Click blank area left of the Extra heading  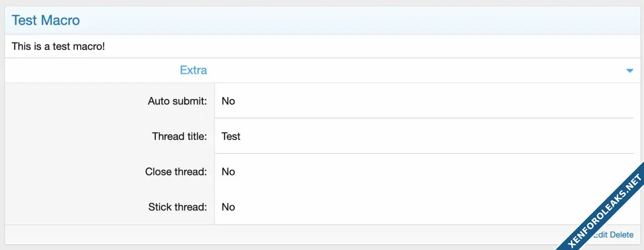(x=80, y=70)
